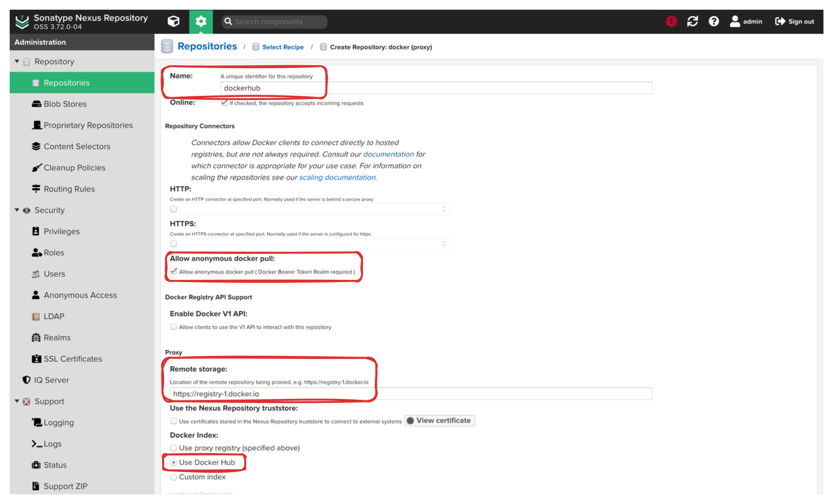Enable the HTTP connector checkbox
Viewport: 833px width, 504px height.
[173, 209]
